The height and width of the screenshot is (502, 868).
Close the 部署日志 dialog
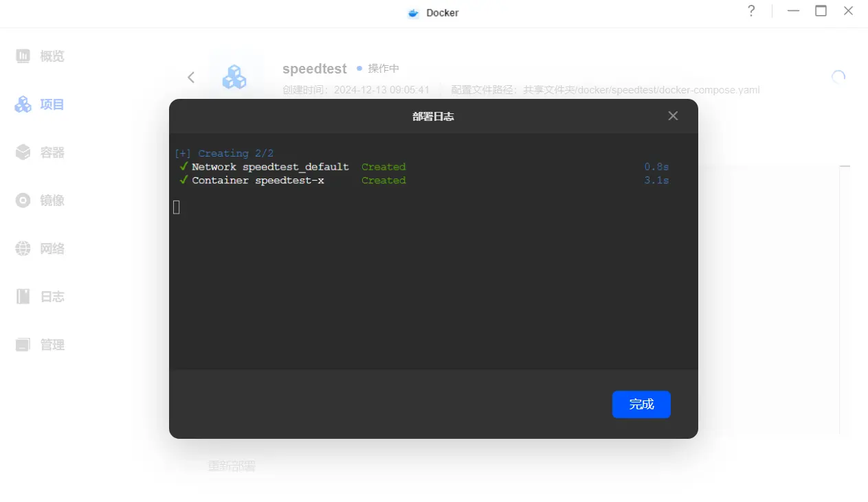click(x=673, y=116)
